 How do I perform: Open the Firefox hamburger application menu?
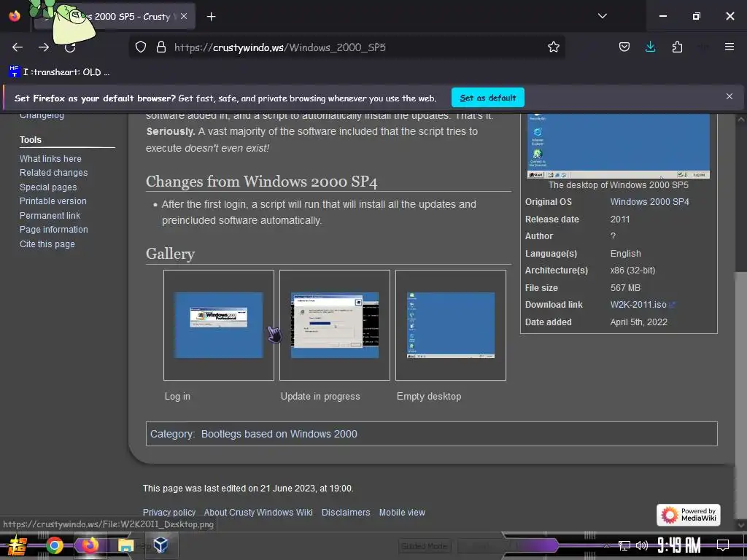point(729,47)
